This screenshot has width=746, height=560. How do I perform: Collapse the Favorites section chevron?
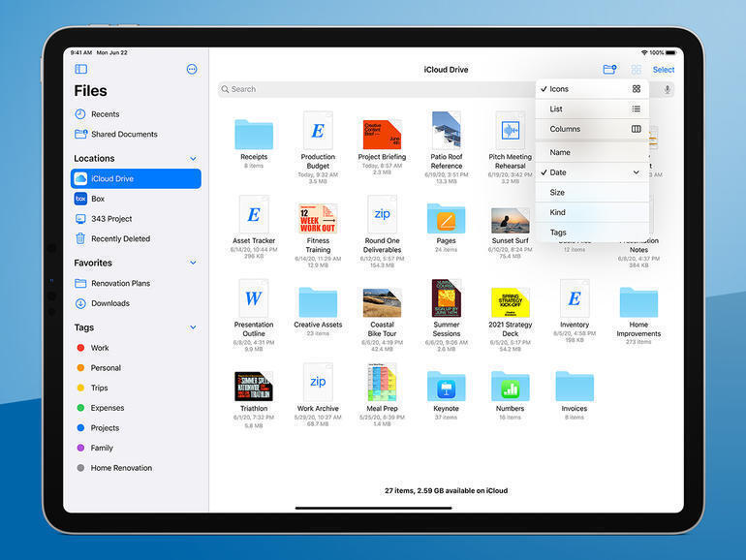[x=193, y=263]
